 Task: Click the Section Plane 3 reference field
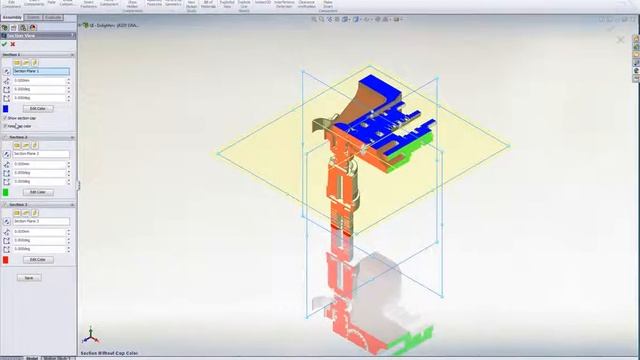click(x=41, y=222)
